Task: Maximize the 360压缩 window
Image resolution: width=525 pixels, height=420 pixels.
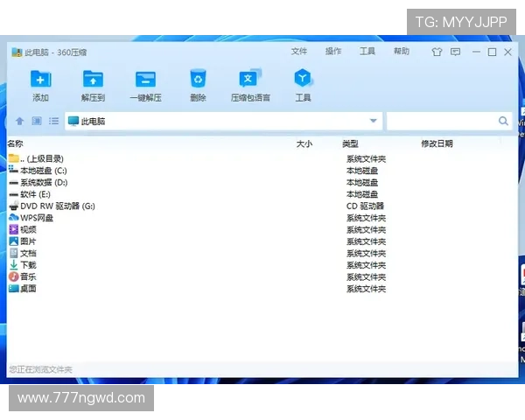Action: (492, 52)
